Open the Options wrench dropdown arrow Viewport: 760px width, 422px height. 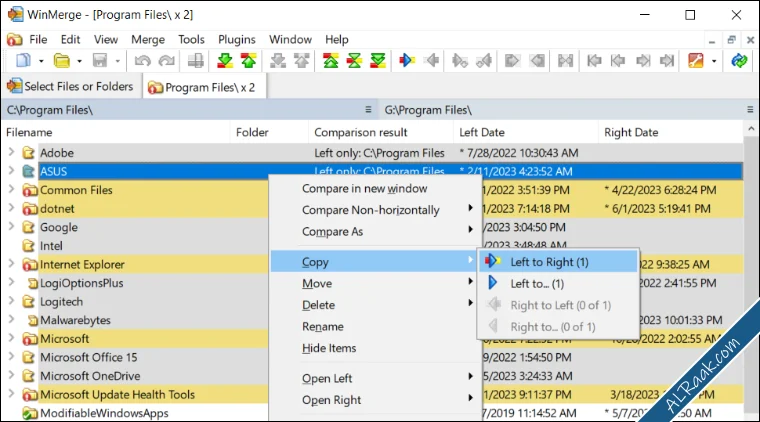[x=714, y=61]
